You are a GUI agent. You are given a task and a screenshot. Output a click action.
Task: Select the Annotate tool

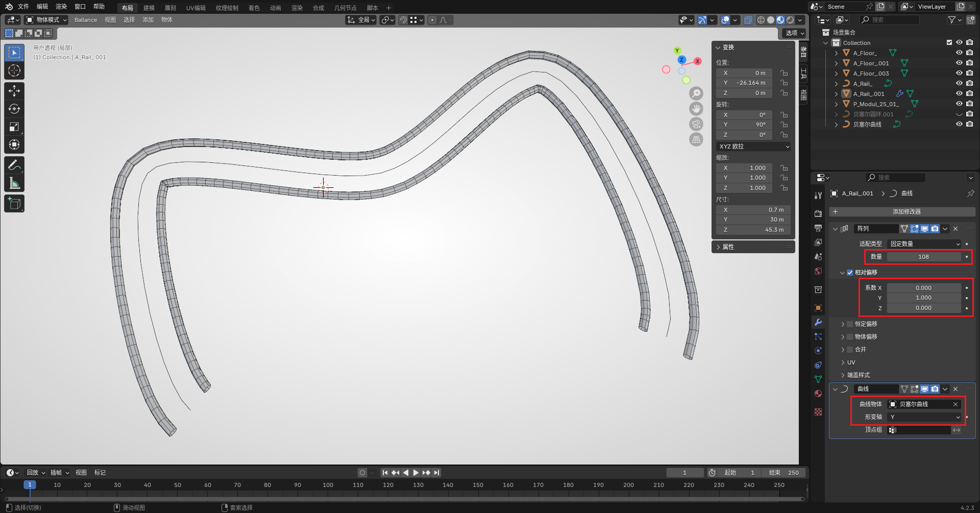(x=14, y=165)
